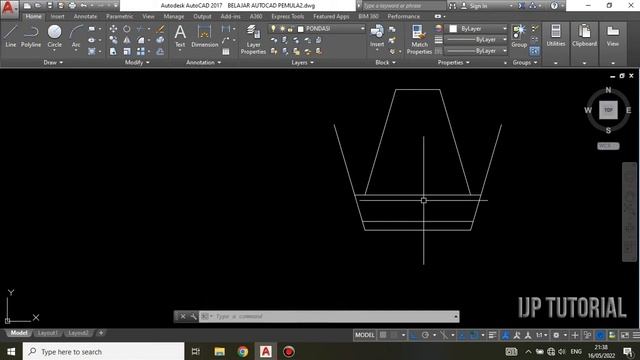Image resolution: width=640 pixels, height=360 pixels.
Task: Activate the Move tool in Modify panel
Action: coord(113,29)
